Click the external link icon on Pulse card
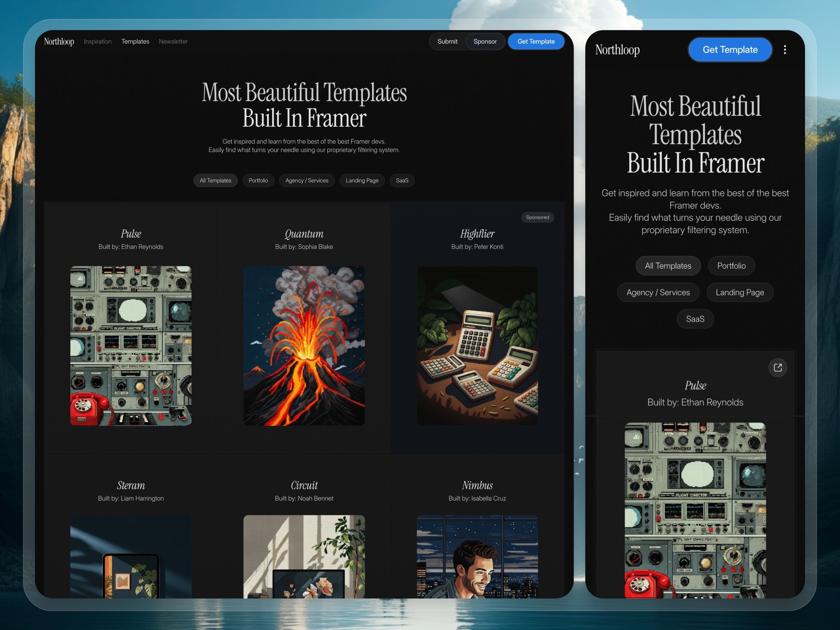Viewport: 840px width, 630px height. click(778, 367)
